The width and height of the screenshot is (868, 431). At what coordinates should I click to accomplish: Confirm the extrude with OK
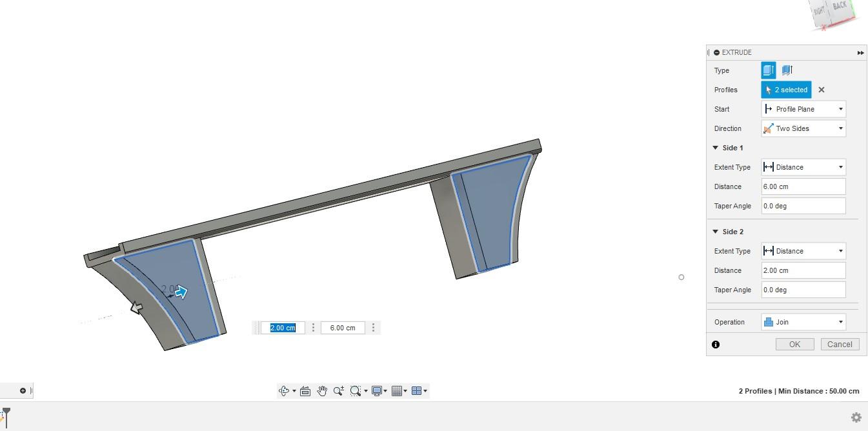point(794,344)
